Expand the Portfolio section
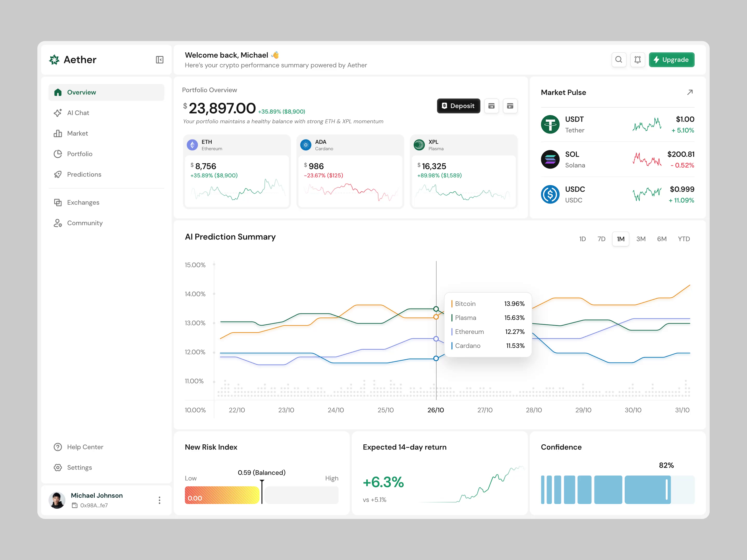747x560 pixels. [x=79, y=153]
